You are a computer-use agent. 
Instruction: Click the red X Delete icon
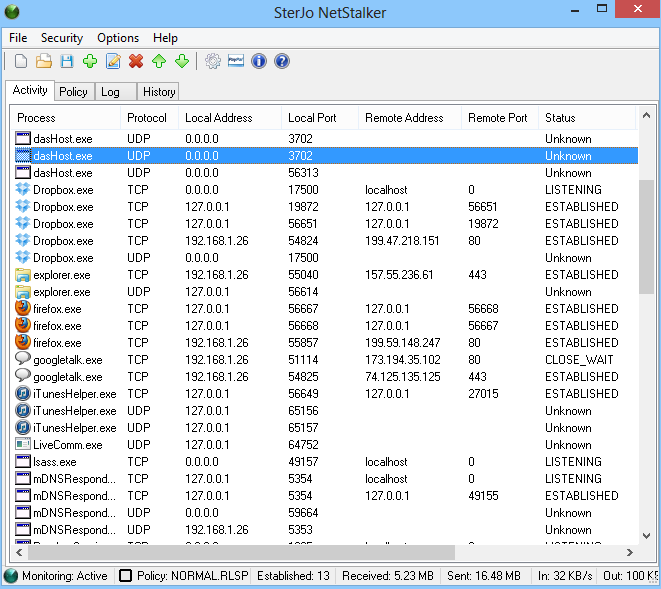coord(136,62)
